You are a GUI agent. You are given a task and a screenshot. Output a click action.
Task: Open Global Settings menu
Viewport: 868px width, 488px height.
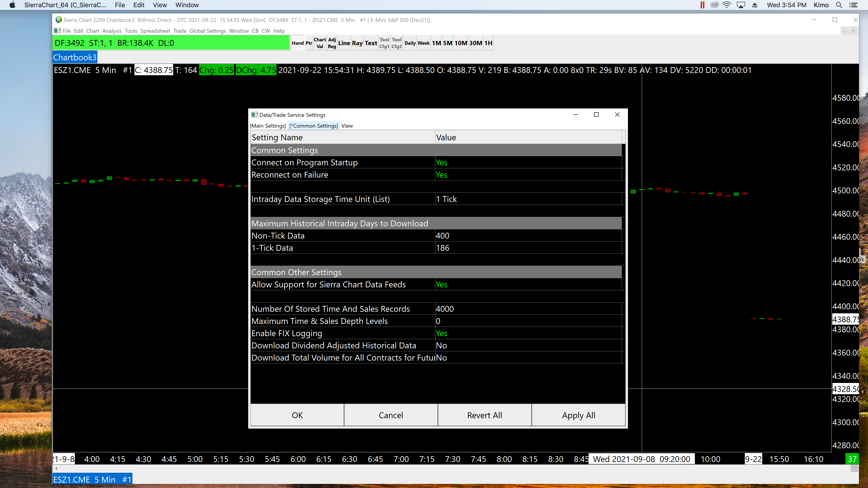click(x=208, y=31)
